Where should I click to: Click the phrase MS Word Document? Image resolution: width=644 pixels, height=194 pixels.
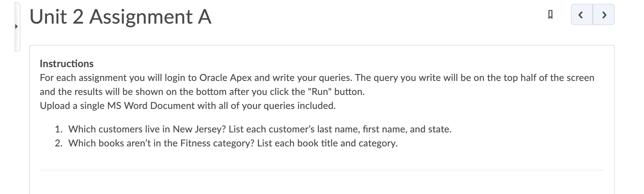tap(151, 106)
